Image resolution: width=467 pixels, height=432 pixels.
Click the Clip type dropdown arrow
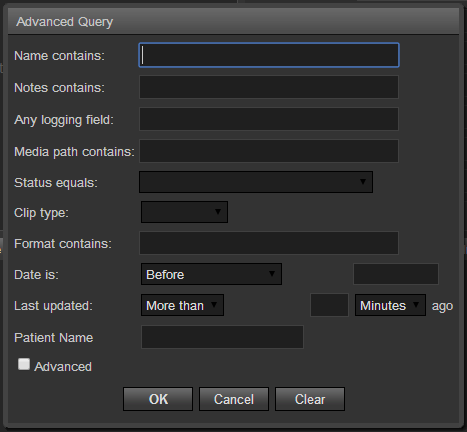point(218,212)
